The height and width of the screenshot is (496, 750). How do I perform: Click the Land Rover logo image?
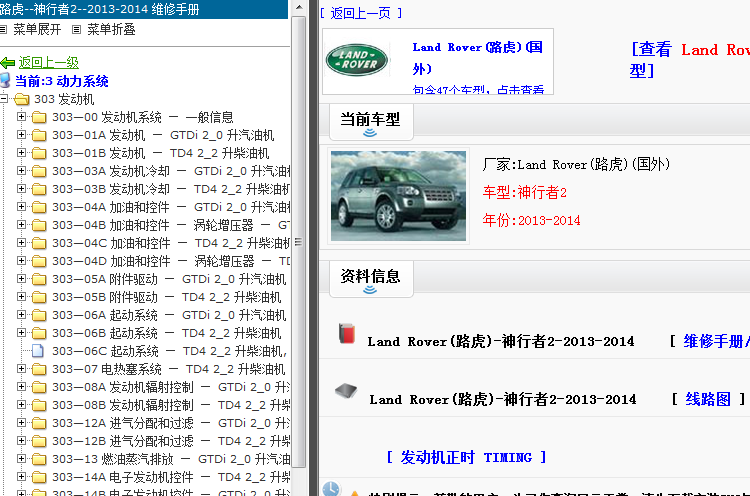356,60
